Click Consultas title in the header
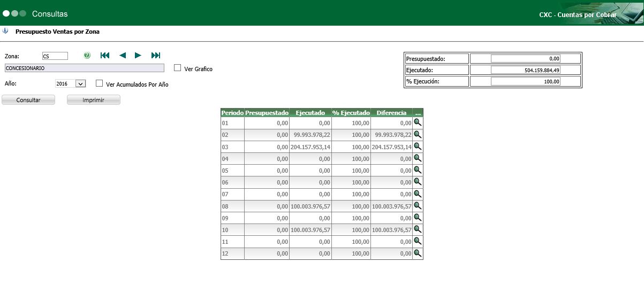Viewport: 644px width, 285px height. (50, 14)
